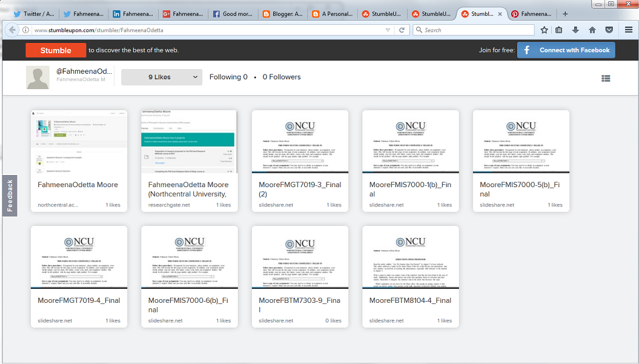Viewport: 639px width, 364px height.
Task: Switch to the first StumbleU... tab
Action: (382, 14)
